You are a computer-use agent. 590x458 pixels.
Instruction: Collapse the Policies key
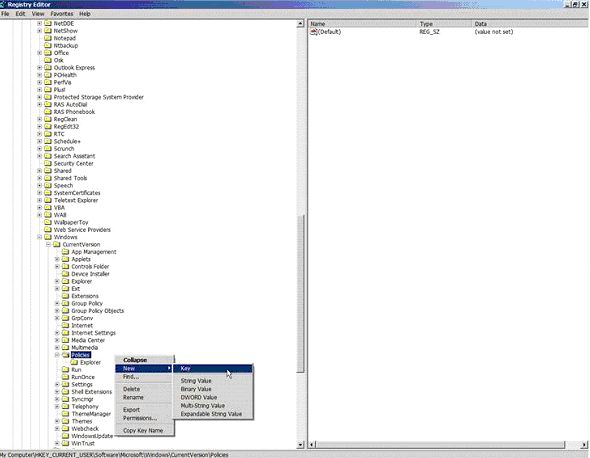tap(57, 355)
